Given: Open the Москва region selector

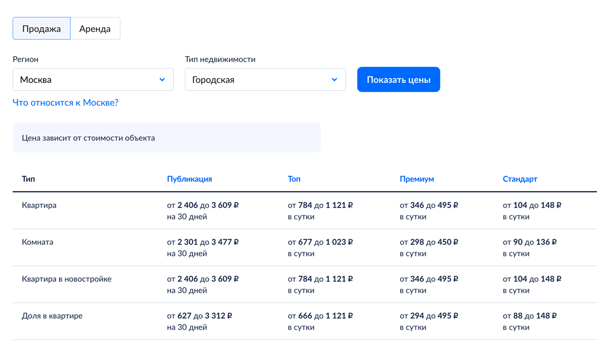Looking at the screenshot, I should [93, 79].
